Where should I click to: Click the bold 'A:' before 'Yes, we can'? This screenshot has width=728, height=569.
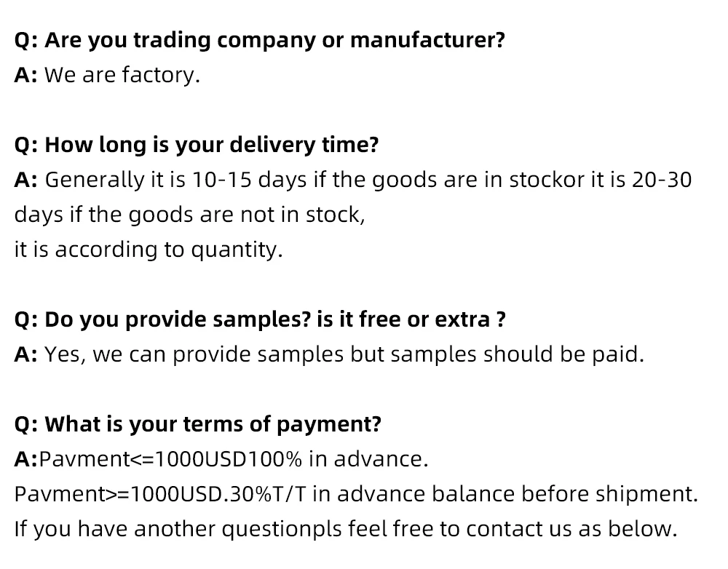pyautogui.click(x=27, y=354)
